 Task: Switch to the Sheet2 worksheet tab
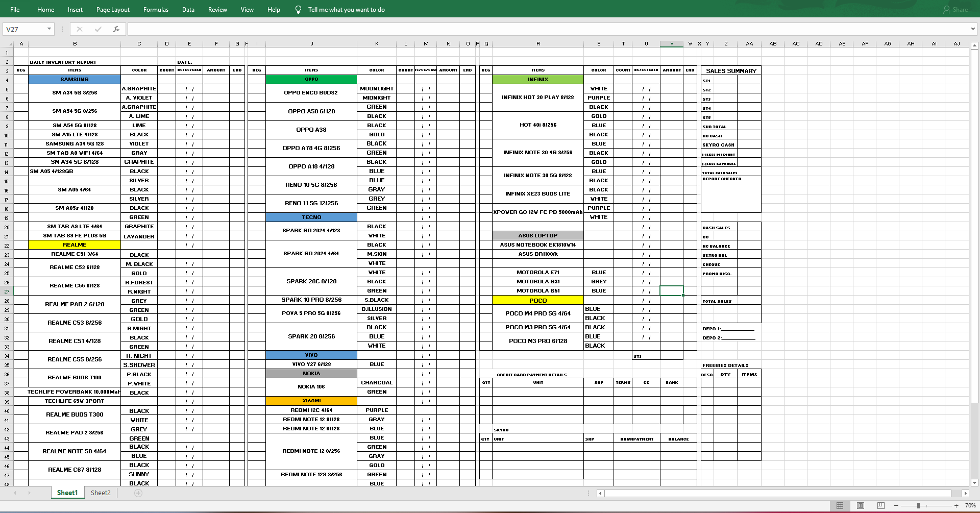(101, 493)
